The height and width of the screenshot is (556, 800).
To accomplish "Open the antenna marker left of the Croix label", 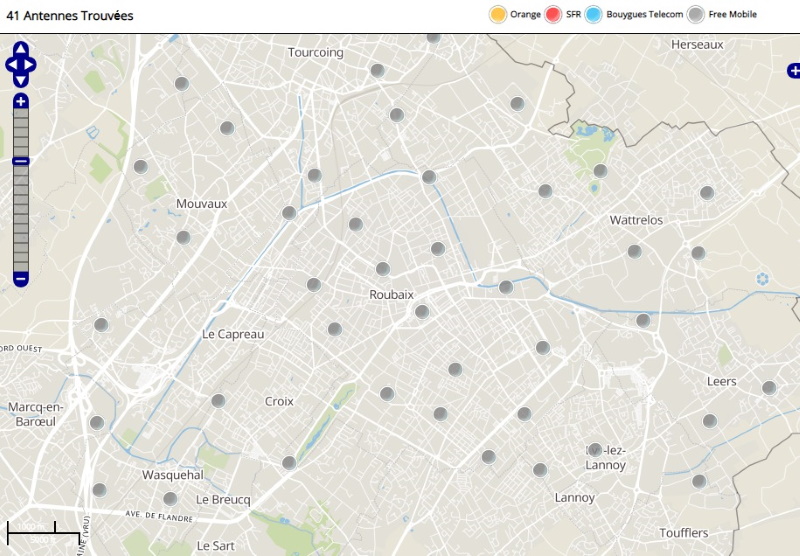I will click(218, 401).
